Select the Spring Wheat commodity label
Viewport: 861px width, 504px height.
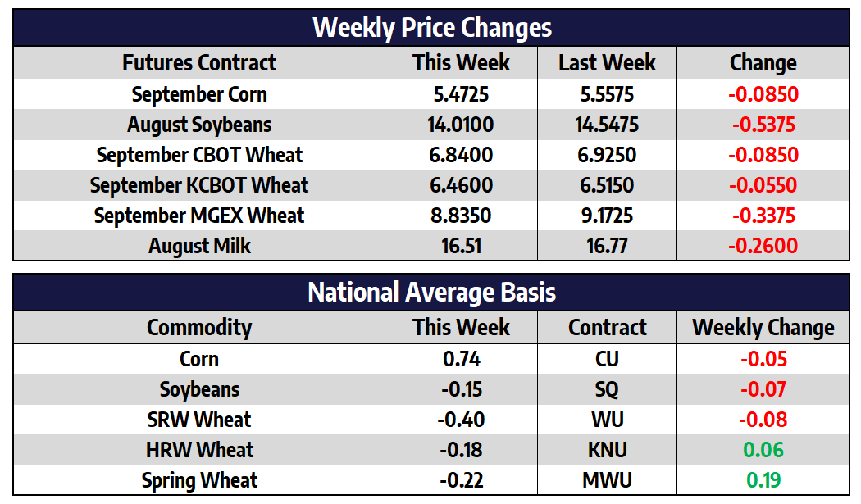[x=199, y=480]
